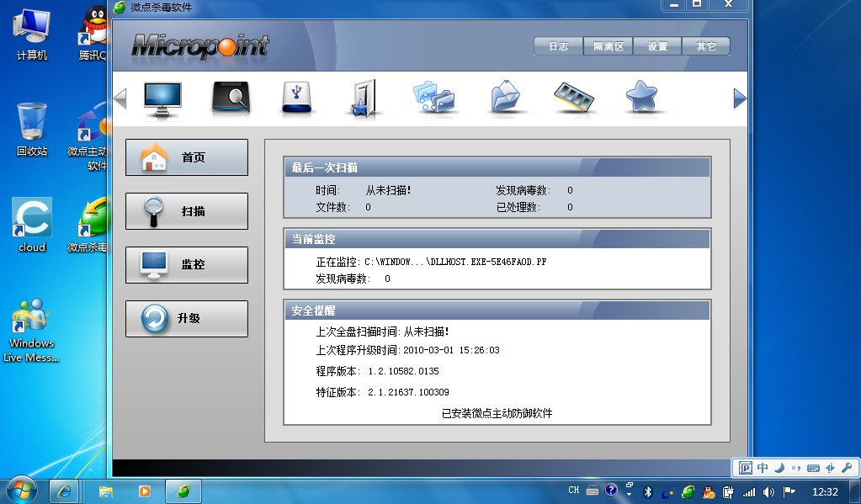Select the hard disk magnifier scan icon
The image size is (861, 504).
231,98
